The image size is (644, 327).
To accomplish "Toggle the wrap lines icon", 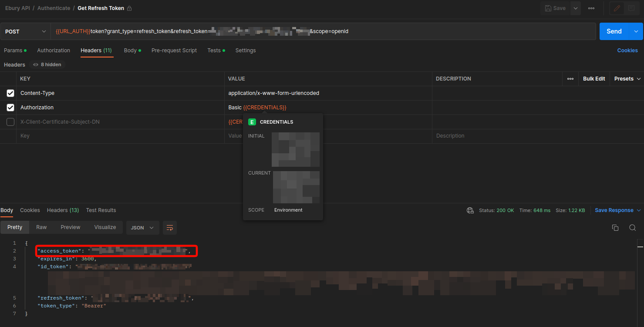I will pos(170,228).
